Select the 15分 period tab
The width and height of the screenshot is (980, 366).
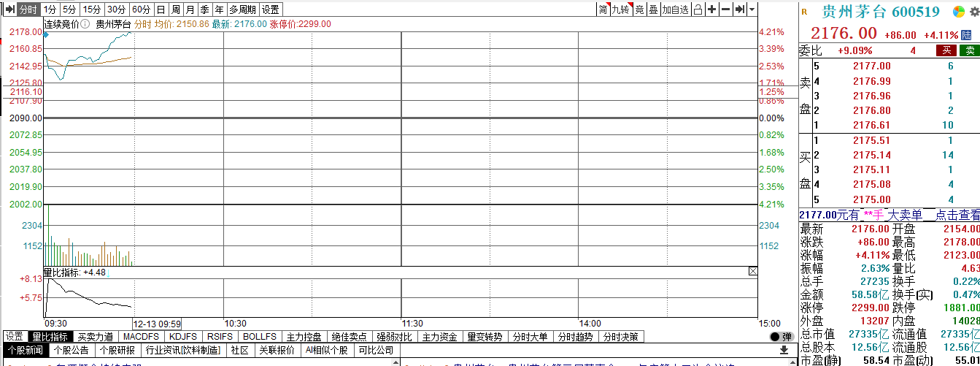pyautogui.click(x=91, y=9)
